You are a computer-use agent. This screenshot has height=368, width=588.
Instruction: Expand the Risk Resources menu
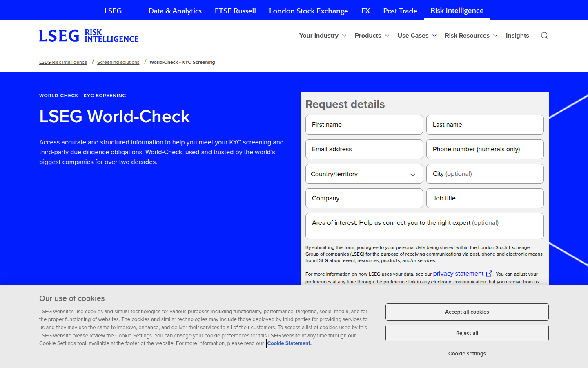tap(471, 36)
